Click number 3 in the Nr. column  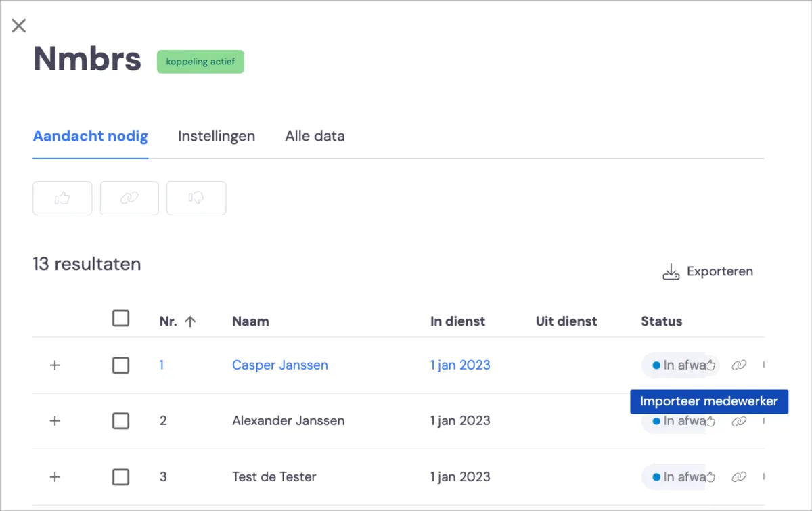(163, 477)
